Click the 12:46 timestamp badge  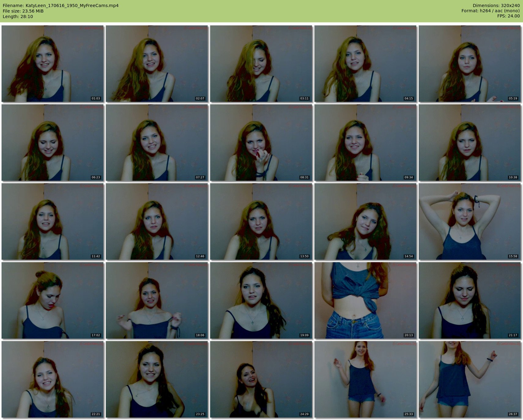tap(200, 256)
